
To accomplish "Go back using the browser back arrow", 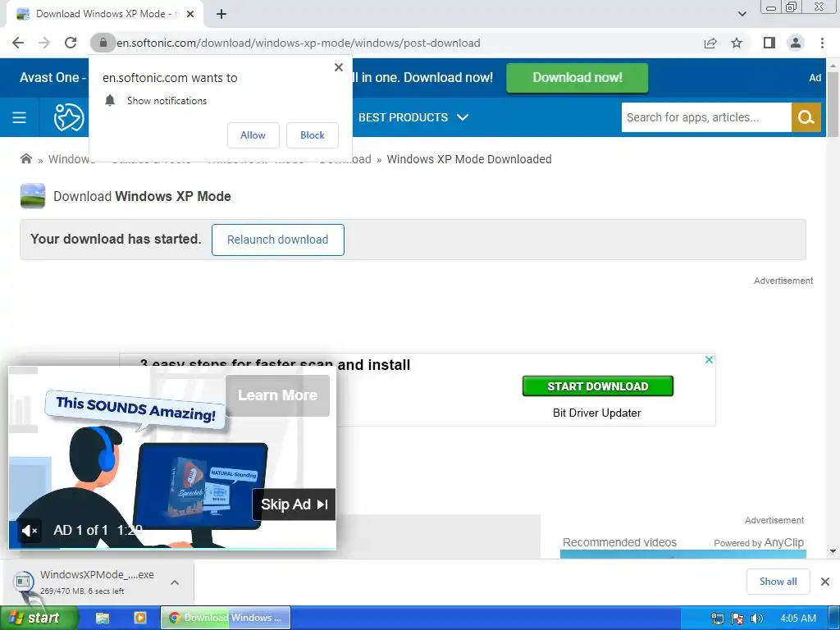I will (18, 43).
